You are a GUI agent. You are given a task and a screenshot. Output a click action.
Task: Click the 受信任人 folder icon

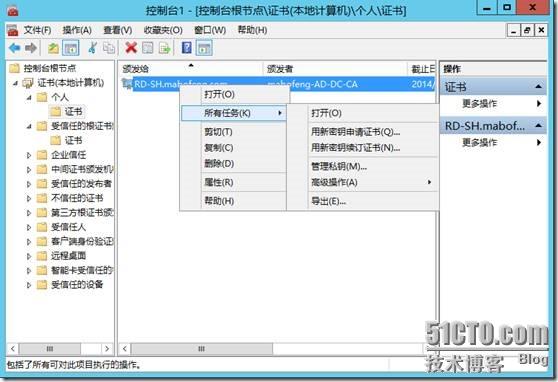pos(42,227)
